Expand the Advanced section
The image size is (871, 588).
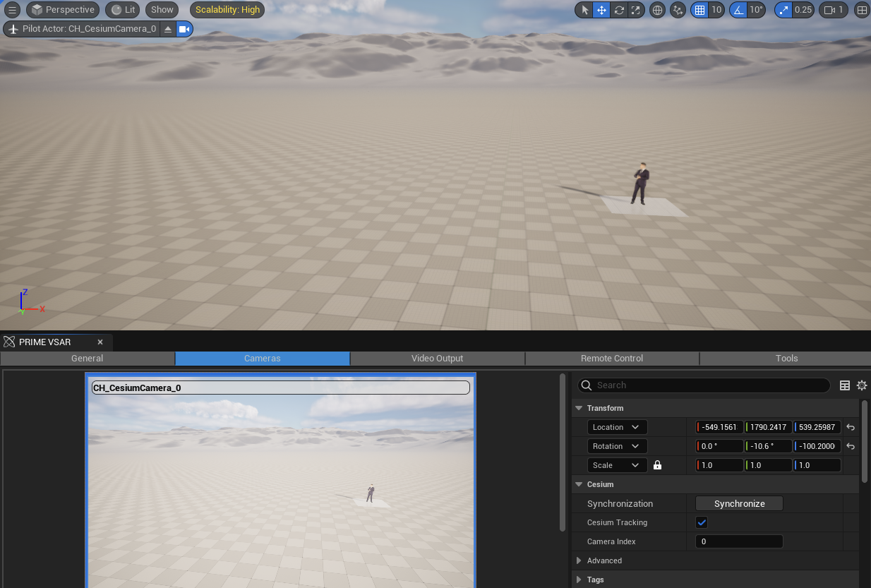[579, 560]
